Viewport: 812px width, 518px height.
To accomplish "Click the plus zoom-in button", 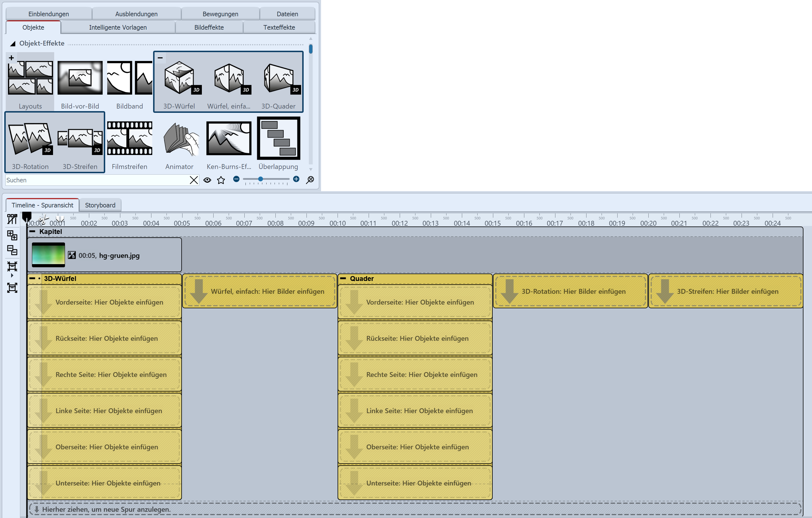I will pyautogui.click(x=296, y=179).
